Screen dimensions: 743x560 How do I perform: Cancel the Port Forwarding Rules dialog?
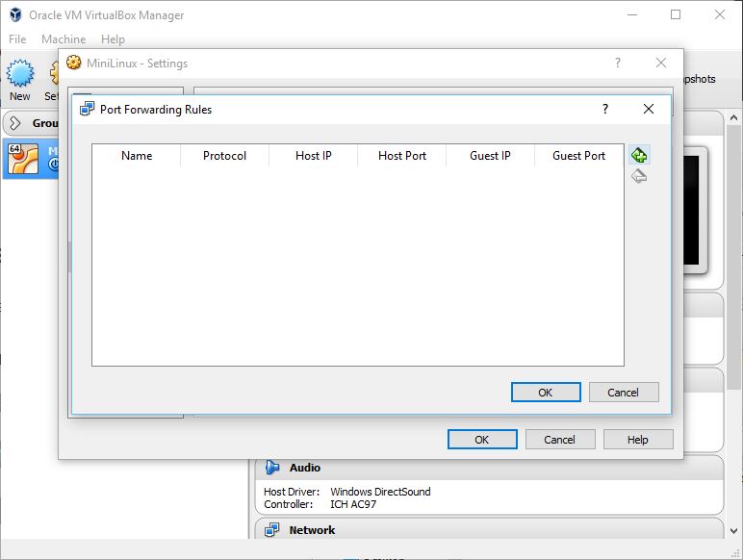pyautogui.click(x=624, y=393)
